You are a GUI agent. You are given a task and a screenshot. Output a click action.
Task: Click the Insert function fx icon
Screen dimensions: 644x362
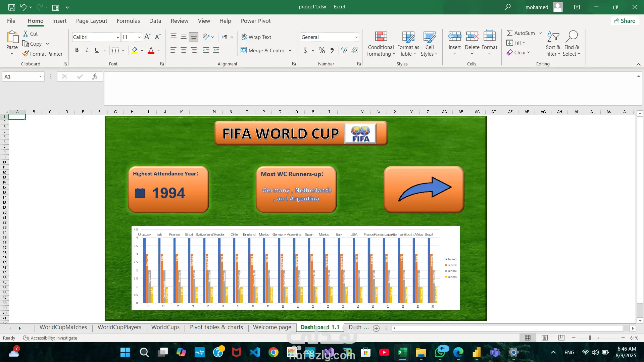click(95, 76)
